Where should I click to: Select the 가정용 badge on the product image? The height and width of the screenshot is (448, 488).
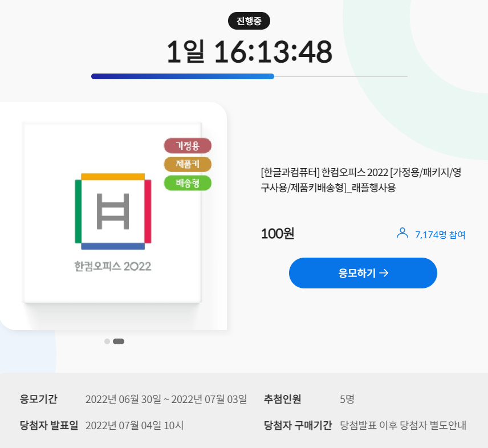tap(188, 145)
